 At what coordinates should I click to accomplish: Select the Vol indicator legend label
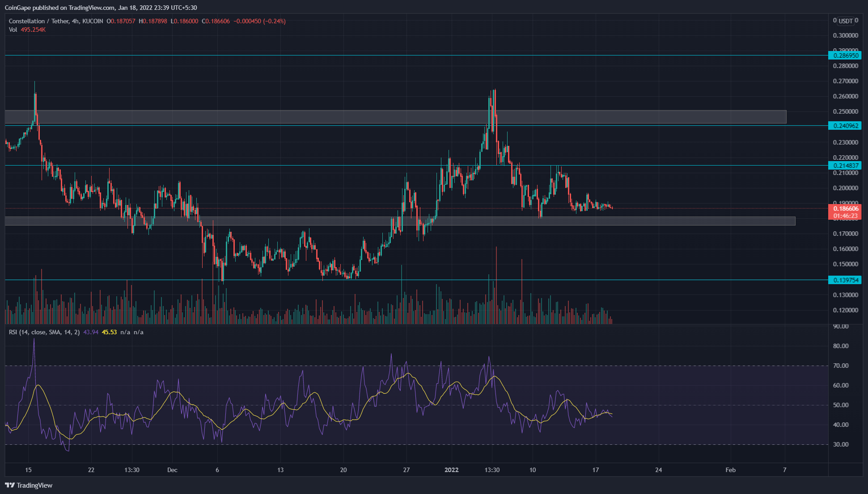click(13, 30)
